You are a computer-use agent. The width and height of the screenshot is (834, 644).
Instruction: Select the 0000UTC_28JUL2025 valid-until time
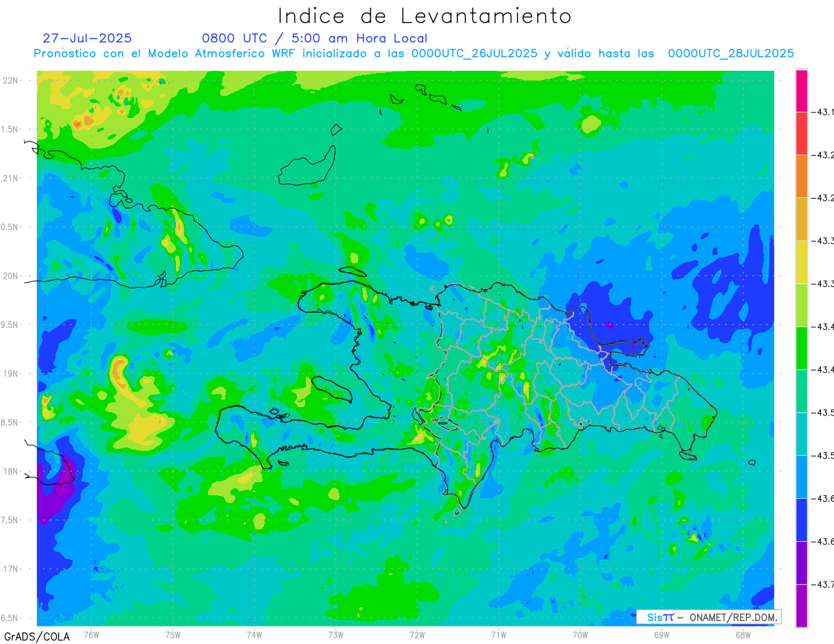tap(730, 53)
